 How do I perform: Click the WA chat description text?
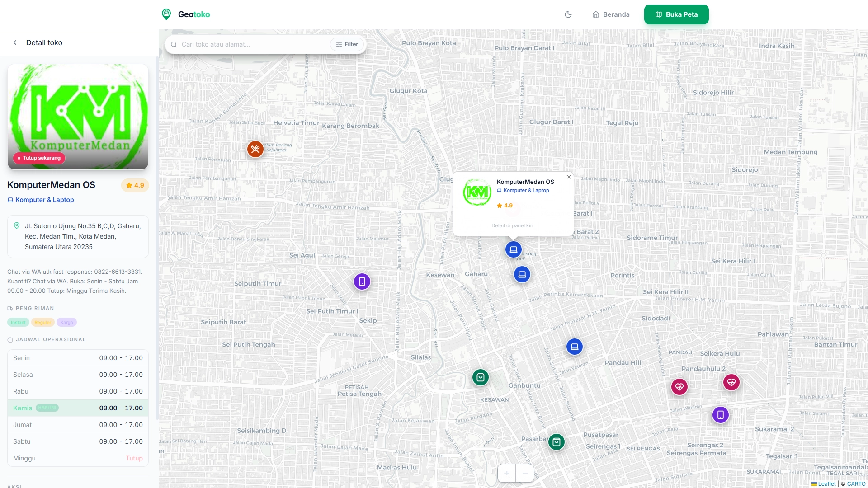coord(75,281)
